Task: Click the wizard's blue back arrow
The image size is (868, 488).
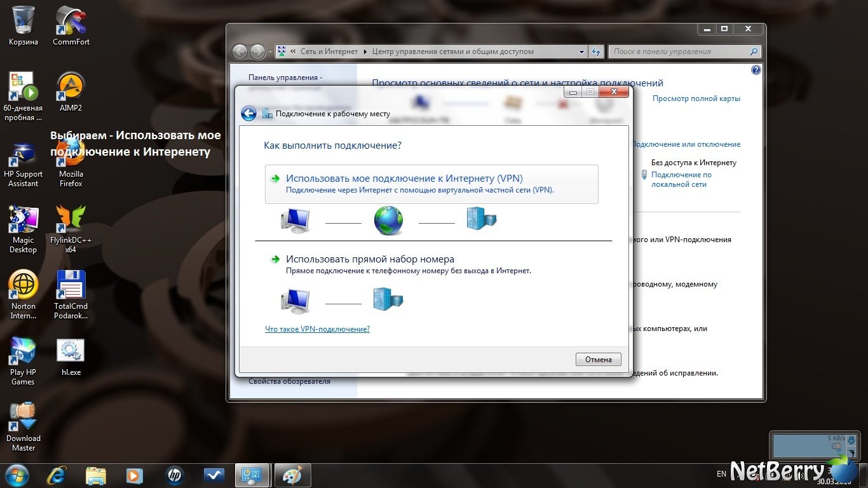Action: click(248, 114)
